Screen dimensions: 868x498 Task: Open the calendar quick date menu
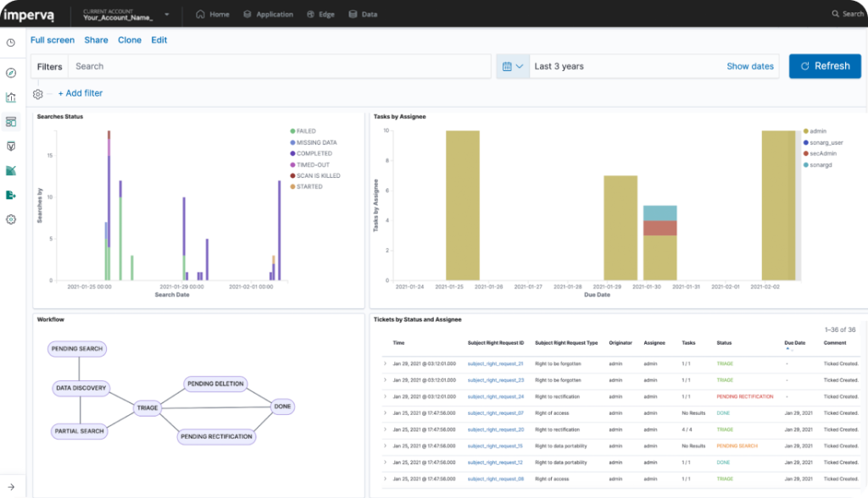512,66
